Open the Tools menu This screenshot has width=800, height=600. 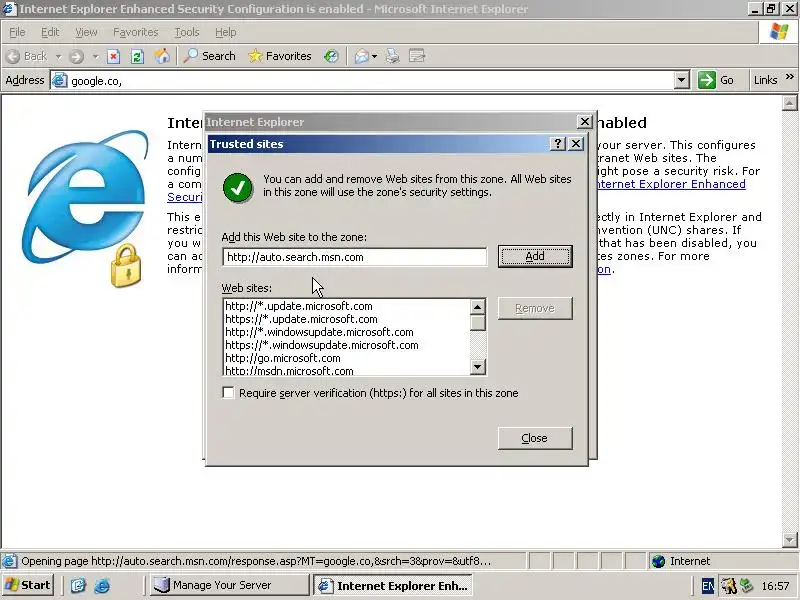click(x=187, y=32)
